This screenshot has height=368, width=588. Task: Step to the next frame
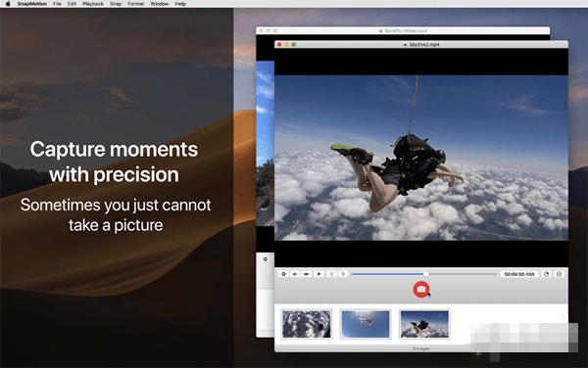(343, 274)
